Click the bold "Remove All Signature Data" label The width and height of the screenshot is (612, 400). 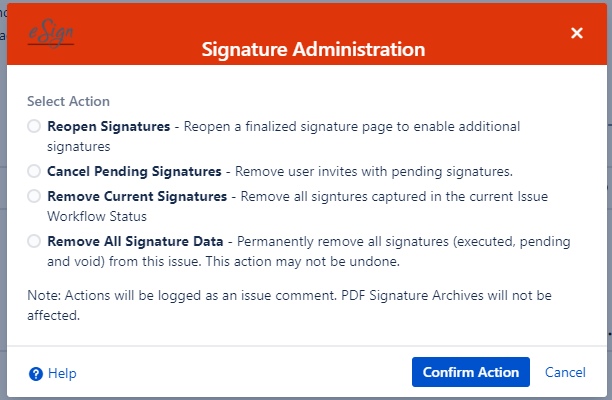(140, 241)
